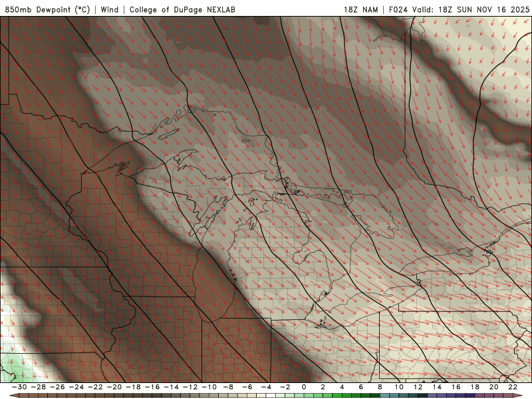
Task: Click the '18Z NAM' model run label
Action: click(x=361, y=9)
